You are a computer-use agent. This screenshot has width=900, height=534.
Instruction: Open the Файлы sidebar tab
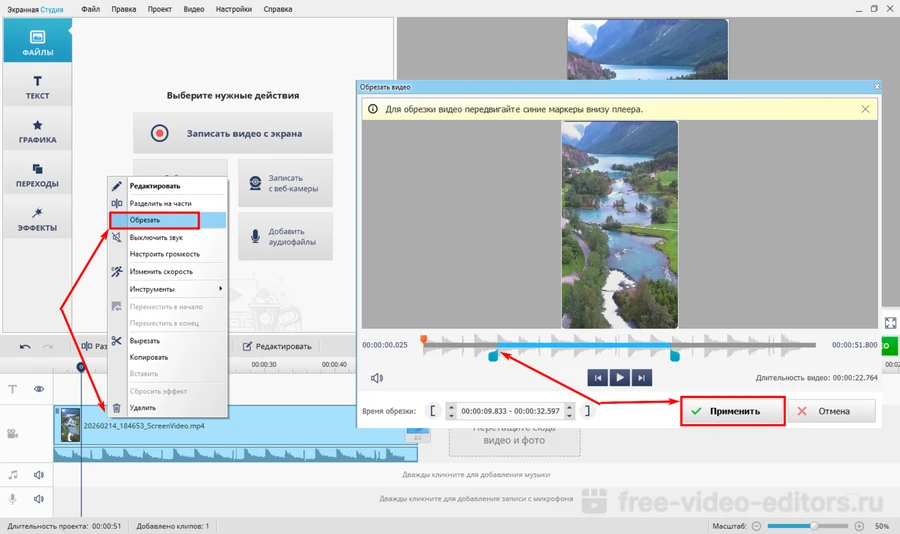click(37, 43)
